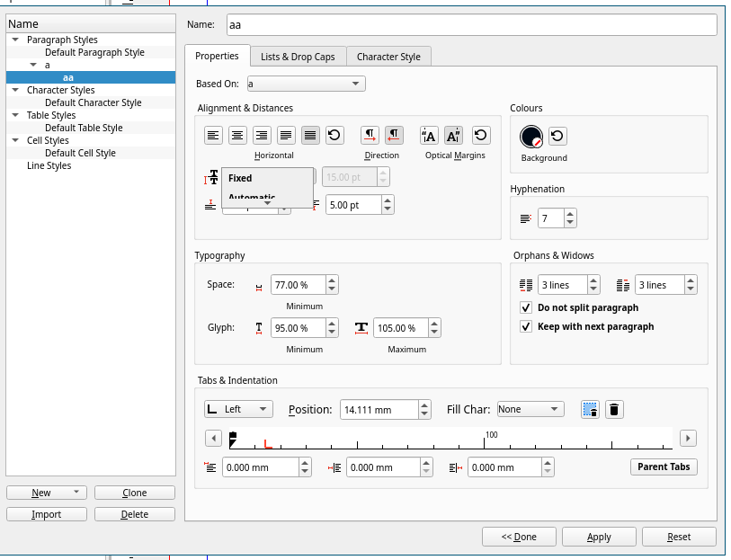
Task: Delete tab stop with trash icon
Action: coord(614,410)
